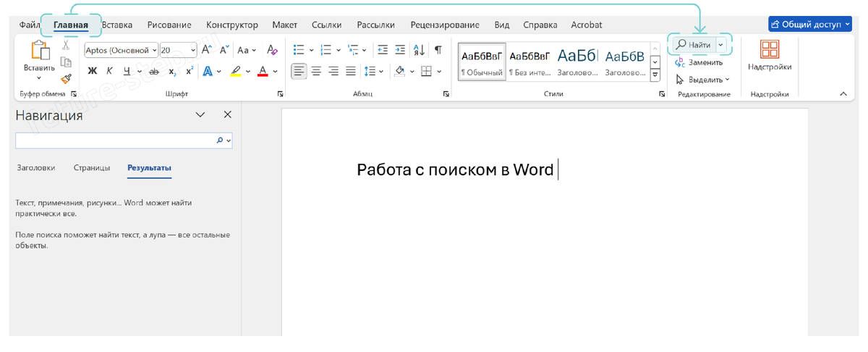Screen dimensions: 868x352
Task: Switch to the Вставка tab
Action: [117, 25]
